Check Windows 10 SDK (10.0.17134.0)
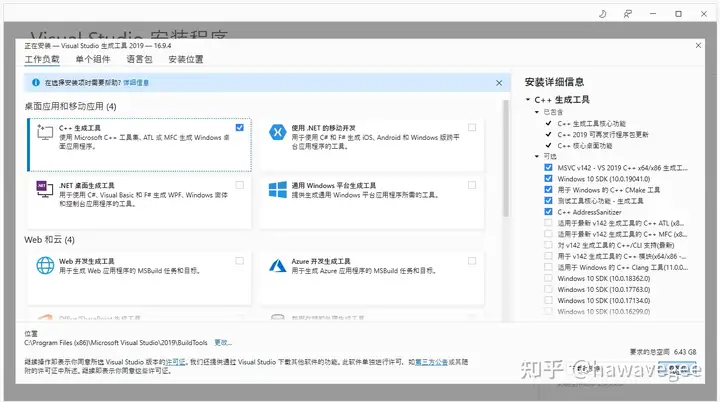Screen dimensions: 720x402 [x=548, y=300]
